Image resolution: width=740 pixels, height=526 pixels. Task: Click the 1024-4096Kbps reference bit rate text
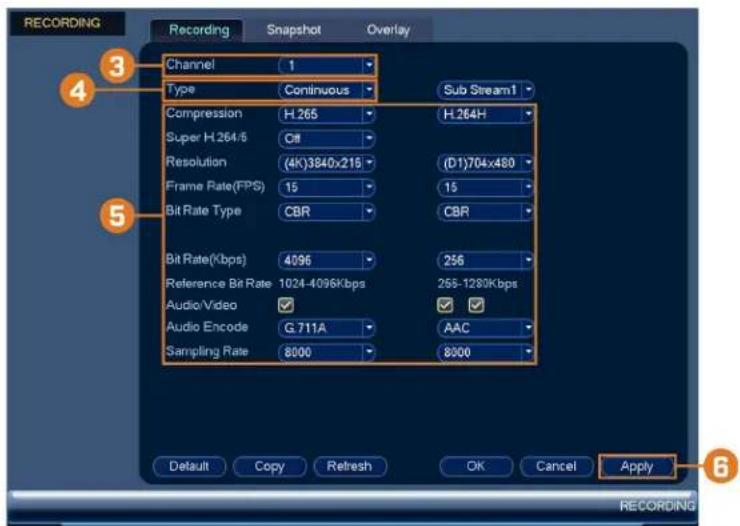coord(322,284)
